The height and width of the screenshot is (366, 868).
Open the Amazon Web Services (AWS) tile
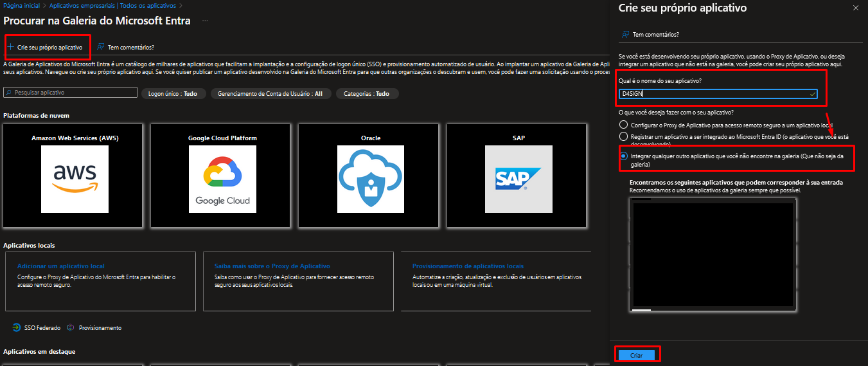pos(75,175)
